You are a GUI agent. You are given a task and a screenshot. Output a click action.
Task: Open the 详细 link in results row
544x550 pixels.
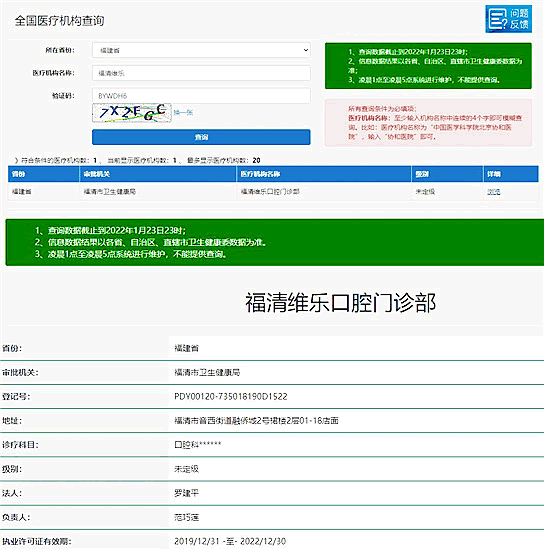pyautogui.click(x=493, y=192)
